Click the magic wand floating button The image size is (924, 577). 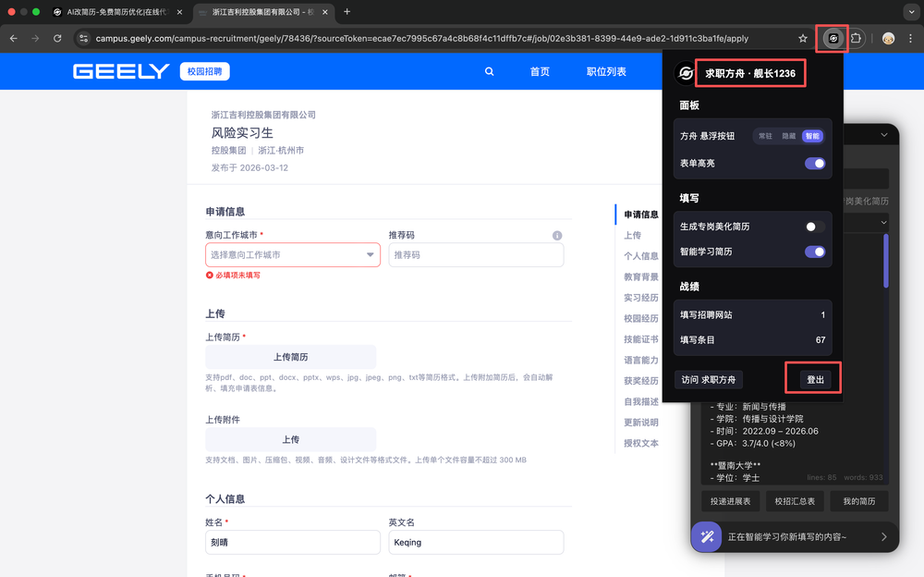(707, 536)
